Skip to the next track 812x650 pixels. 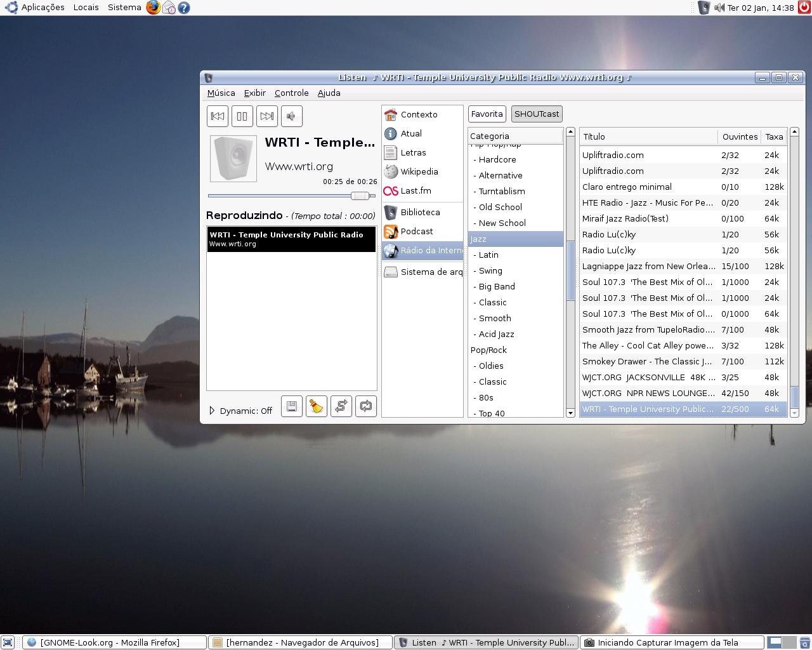(267, 116)
